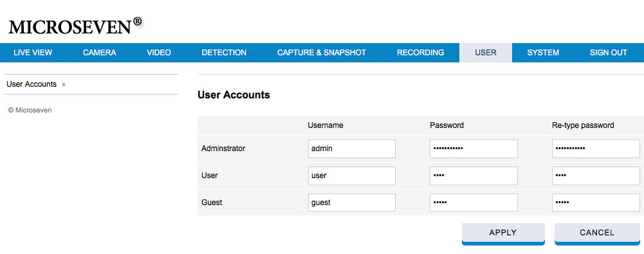644x254 pixels.
Task: Click the Guest row label
Action: (212, 203)
